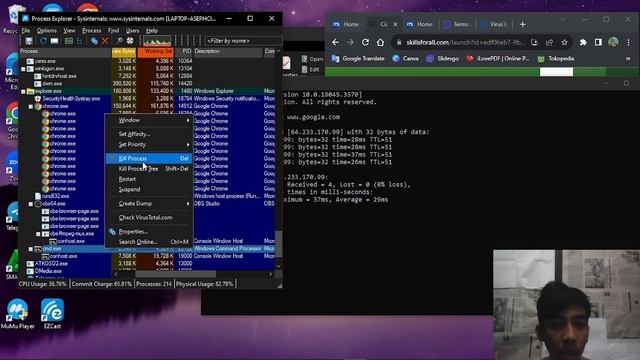Viewport: 640px width, 360px height.
Task: Click the Chrome address bar URL
Action: (x=465, y=42)
